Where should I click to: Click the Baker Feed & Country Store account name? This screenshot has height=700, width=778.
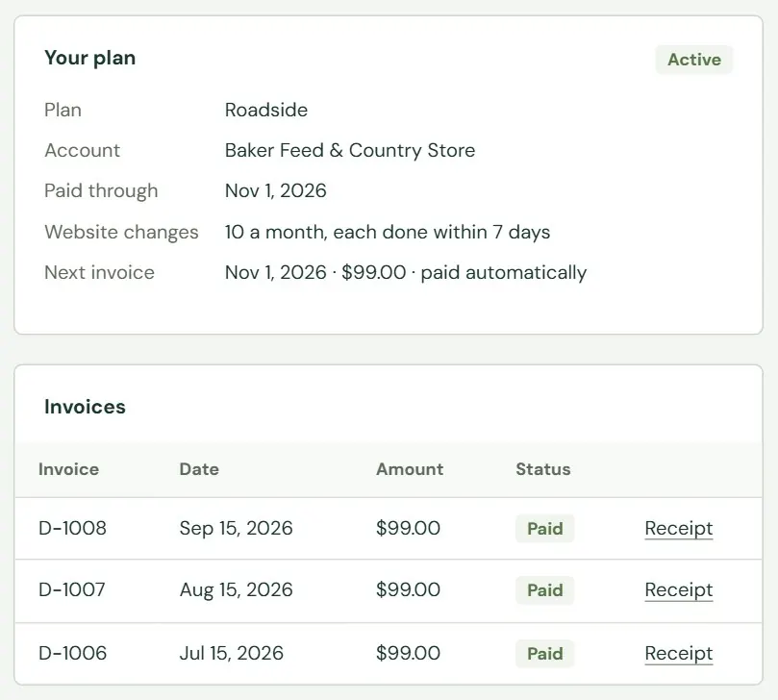click(x=350, y=150)
